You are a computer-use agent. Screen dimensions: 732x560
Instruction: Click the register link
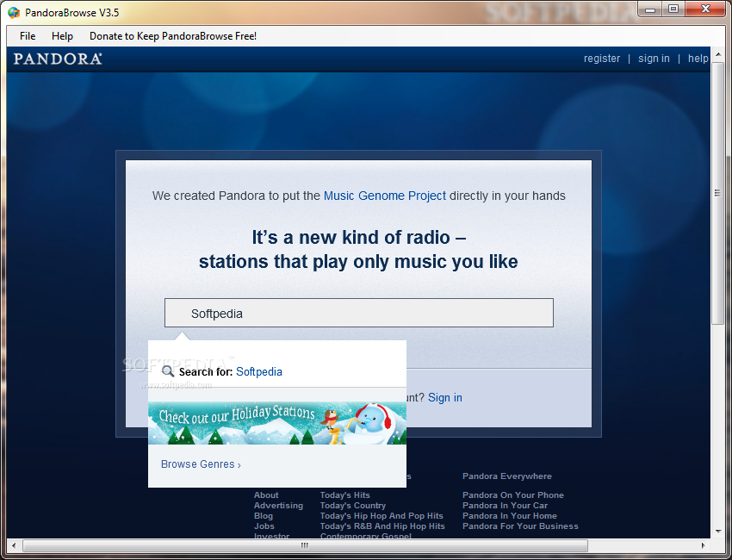[x=602, y=59]
